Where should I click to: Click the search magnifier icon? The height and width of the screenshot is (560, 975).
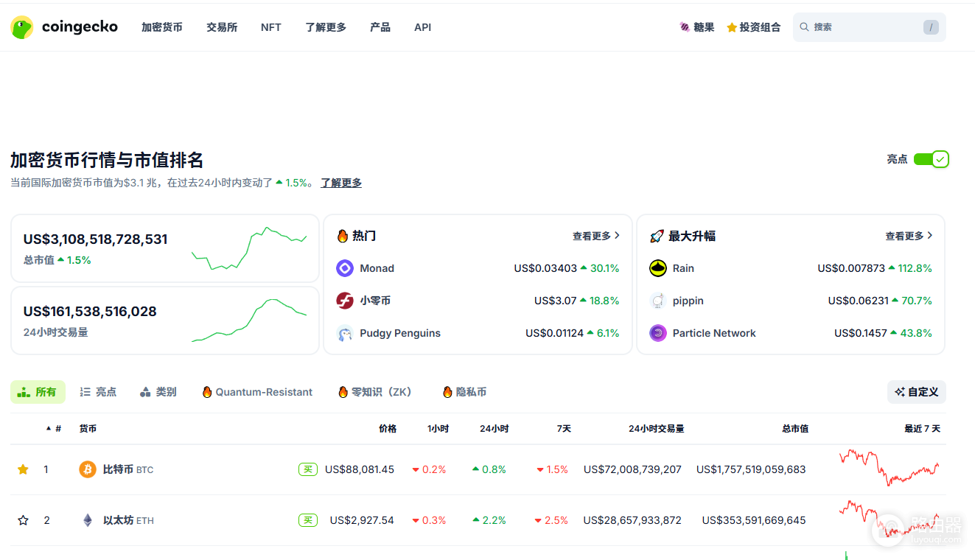coord(805,27)
